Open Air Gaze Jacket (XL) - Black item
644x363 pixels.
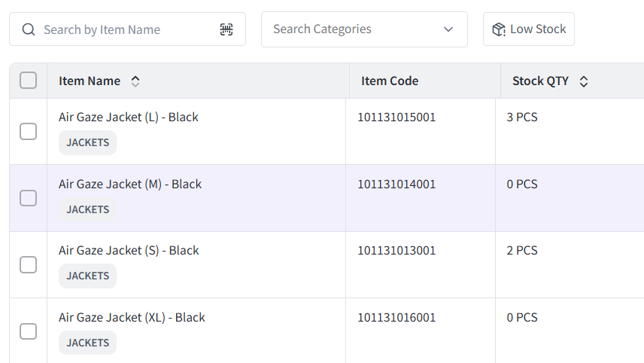pyautogui.click(x=132, y=317)
